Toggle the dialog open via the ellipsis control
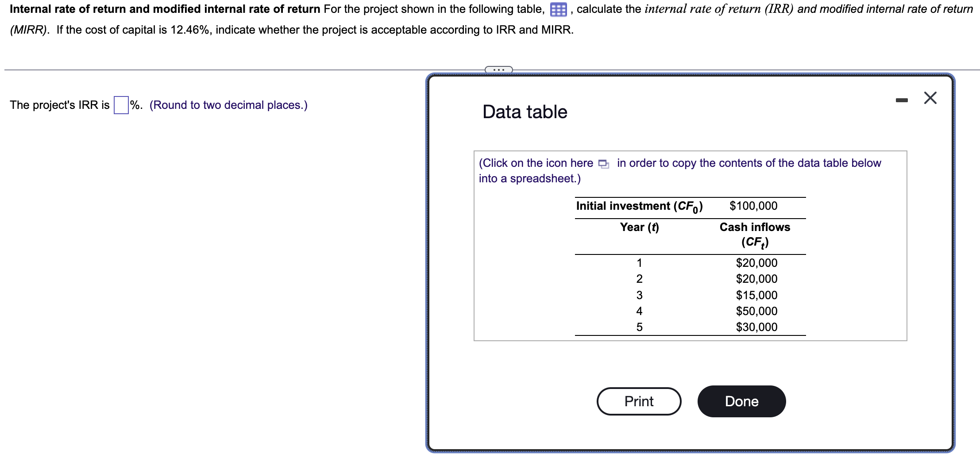980x462 pixels. (498, 69)
